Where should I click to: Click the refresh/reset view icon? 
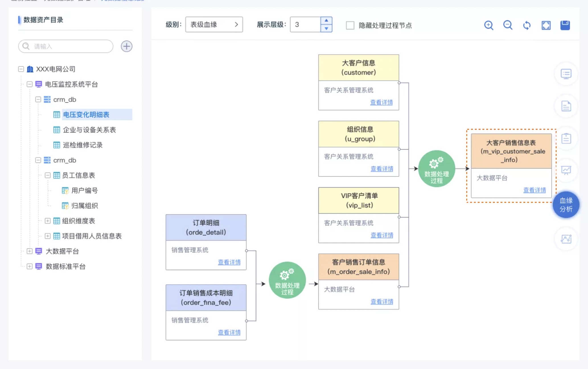coord(527,25)
